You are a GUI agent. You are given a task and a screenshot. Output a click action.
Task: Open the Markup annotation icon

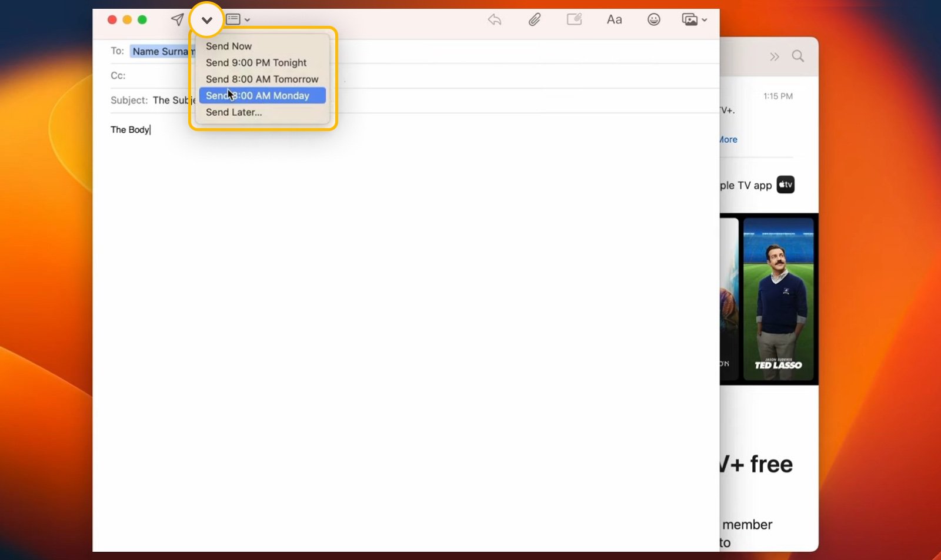pos(575,19)
